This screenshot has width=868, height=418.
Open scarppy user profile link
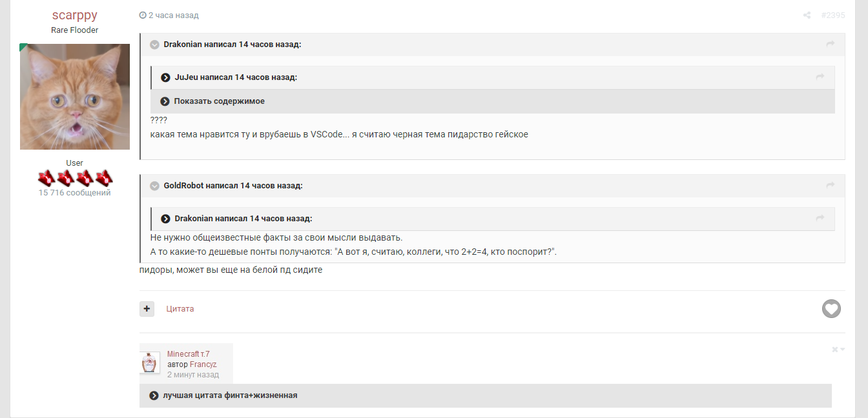point(75,15)
